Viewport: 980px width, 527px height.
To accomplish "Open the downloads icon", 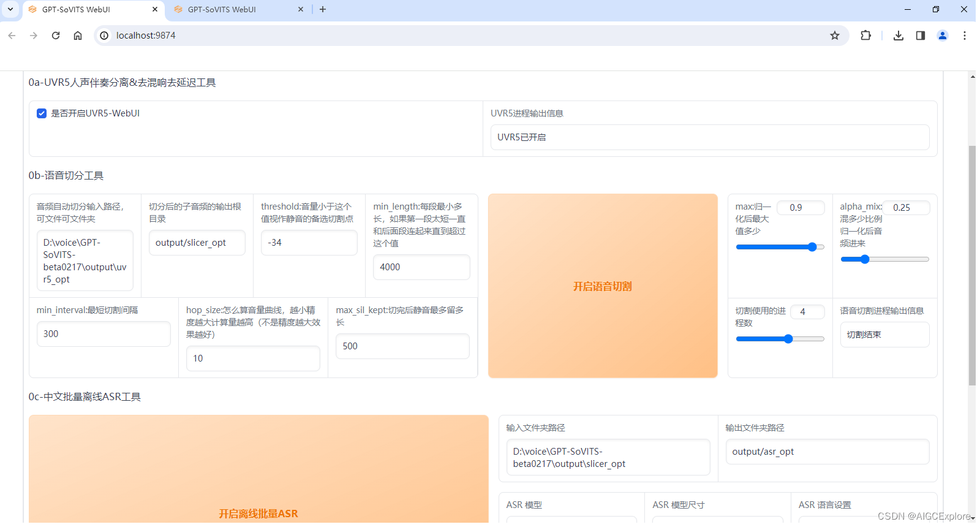I will (899, 36).
